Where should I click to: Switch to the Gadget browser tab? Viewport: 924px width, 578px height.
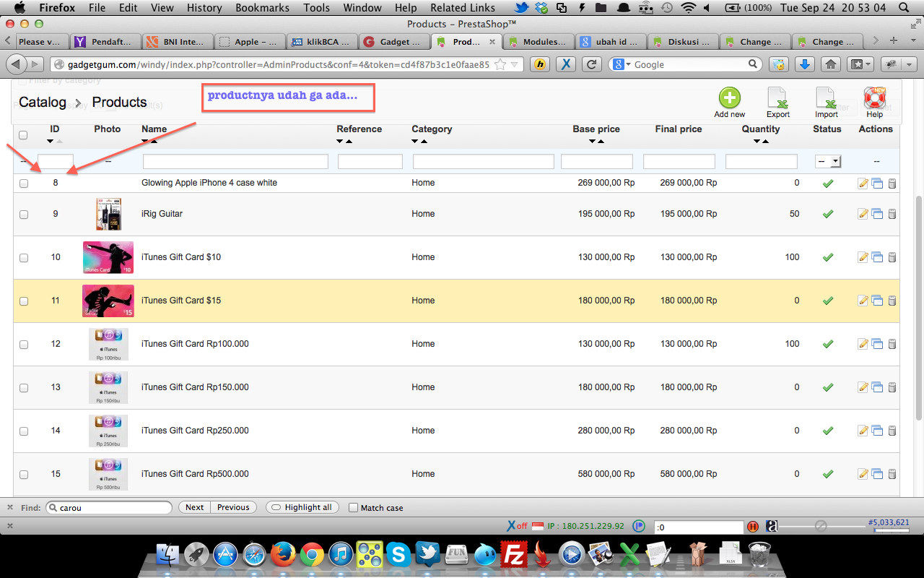coord(394,41)
